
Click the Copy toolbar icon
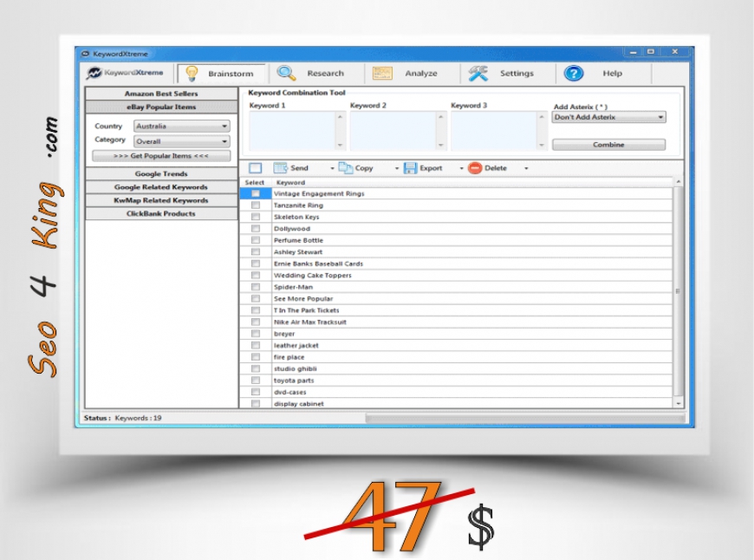(345, 168)
